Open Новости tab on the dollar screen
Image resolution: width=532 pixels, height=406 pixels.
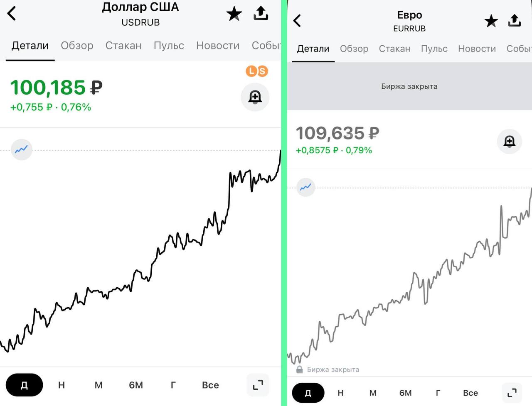218,45
